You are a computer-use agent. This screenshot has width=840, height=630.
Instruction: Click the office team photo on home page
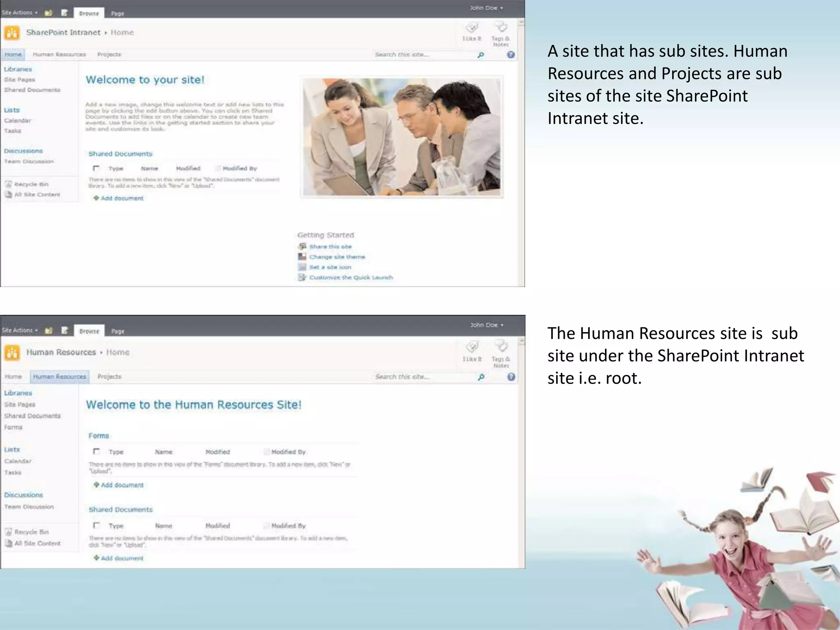pos(402,137)
